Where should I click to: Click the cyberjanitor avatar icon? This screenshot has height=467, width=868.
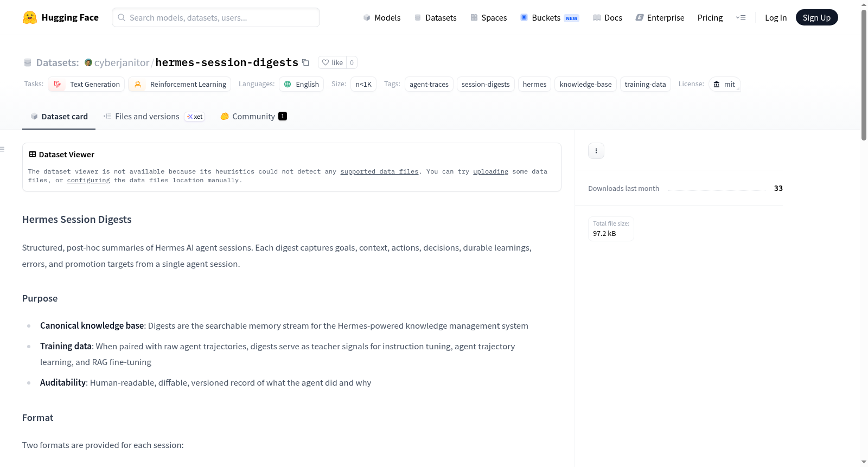[x=88, y=62]
